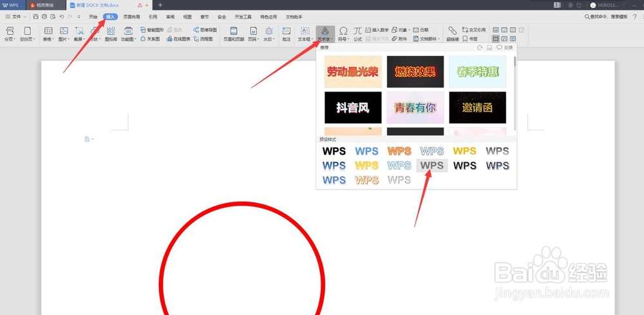Click the Feedback (反馈) link in WordArt panel
This screenshot has height=315, width=644.
pos(505,48)
